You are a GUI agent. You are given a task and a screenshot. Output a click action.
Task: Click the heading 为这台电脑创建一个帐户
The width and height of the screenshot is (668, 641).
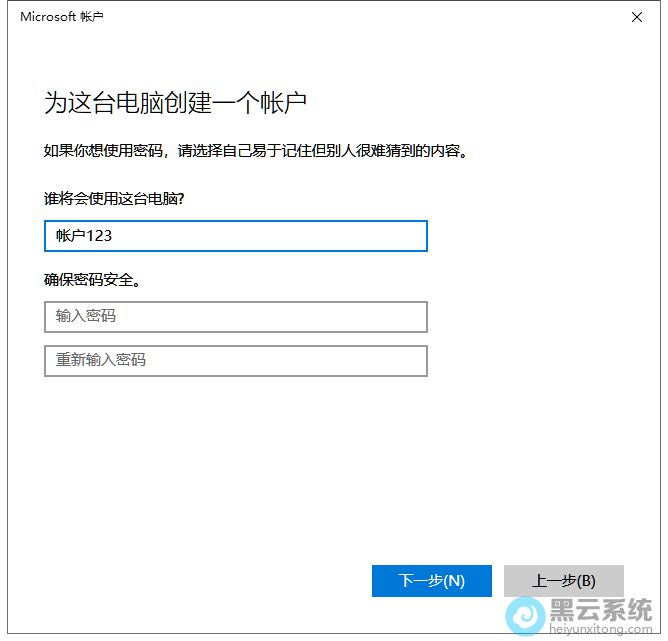174,102
